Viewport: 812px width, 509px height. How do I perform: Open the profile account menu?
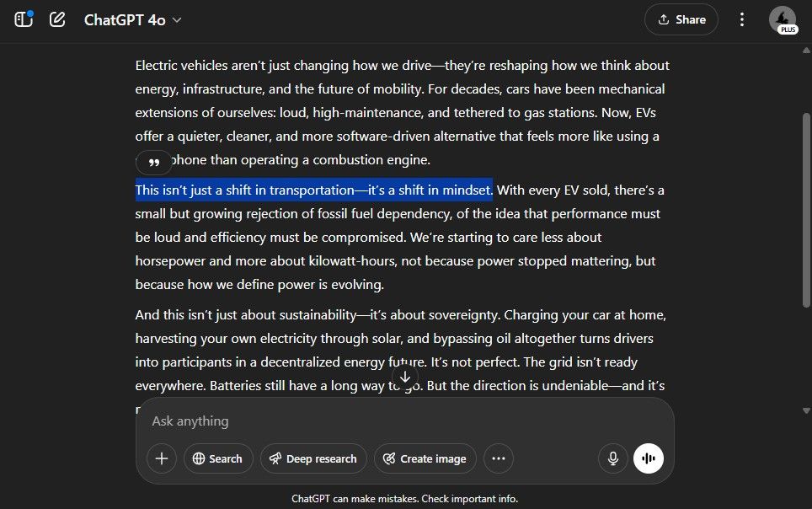click(x=782, y=19)
